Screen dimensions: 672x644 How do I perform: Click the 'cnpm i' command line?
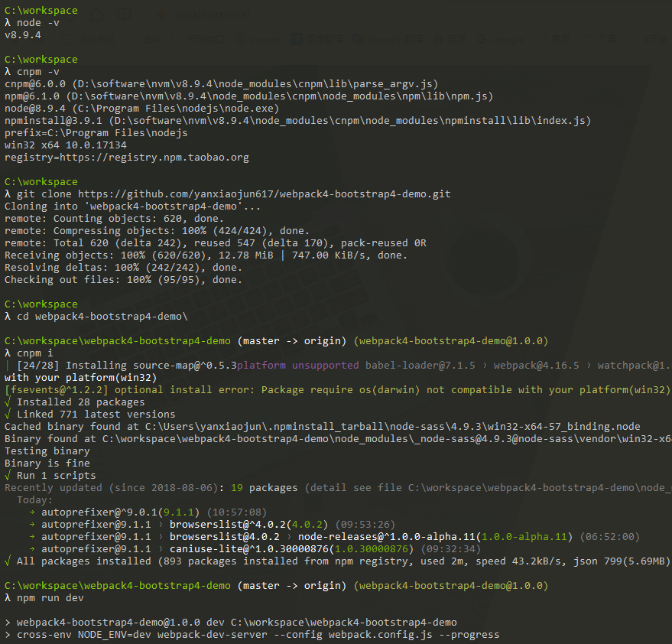pos(29,353)
